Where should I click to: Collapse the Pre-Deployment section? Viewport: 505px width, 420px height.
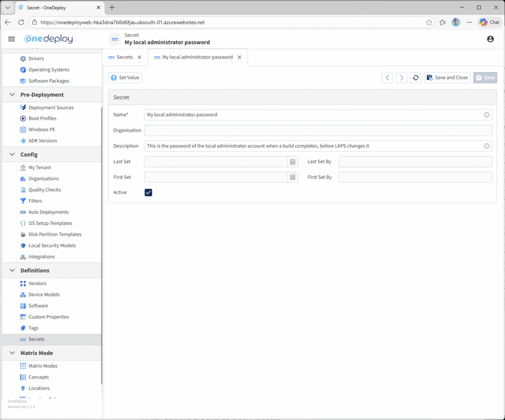12,95
